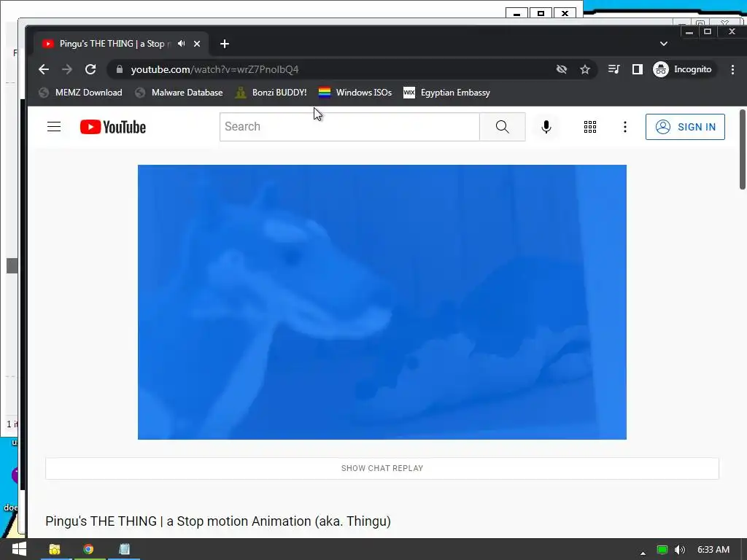The image size is (747, 560).
Task: Click the Notepad taskbar icon
Action: point(124,550)
